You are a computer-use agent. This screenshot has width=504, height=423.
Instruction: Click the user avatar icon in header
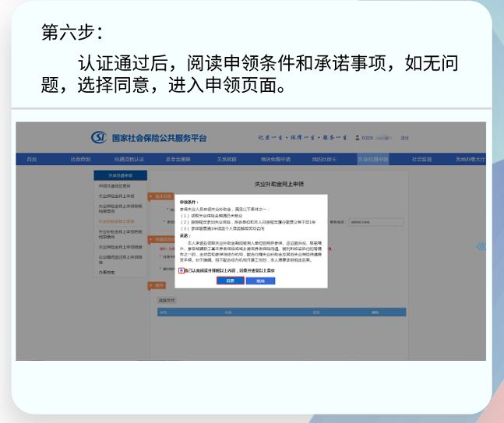357,138
